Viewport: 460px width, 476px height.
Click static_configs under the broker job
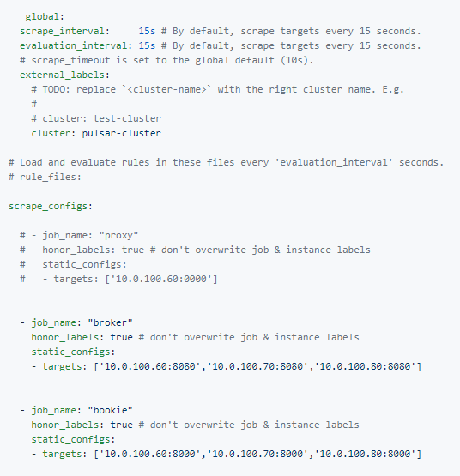pyautogui.click(x=70, y=352)
